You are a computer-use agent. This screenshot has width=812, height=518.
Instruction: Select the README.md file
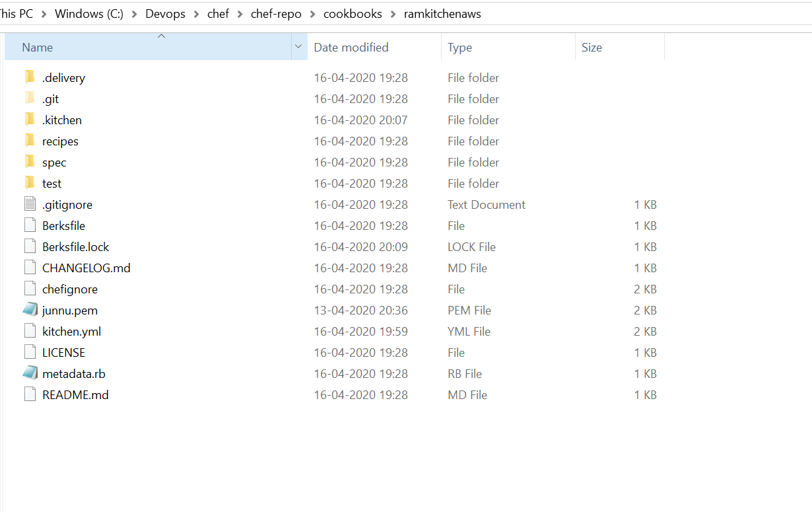click(x=75, y=394)
